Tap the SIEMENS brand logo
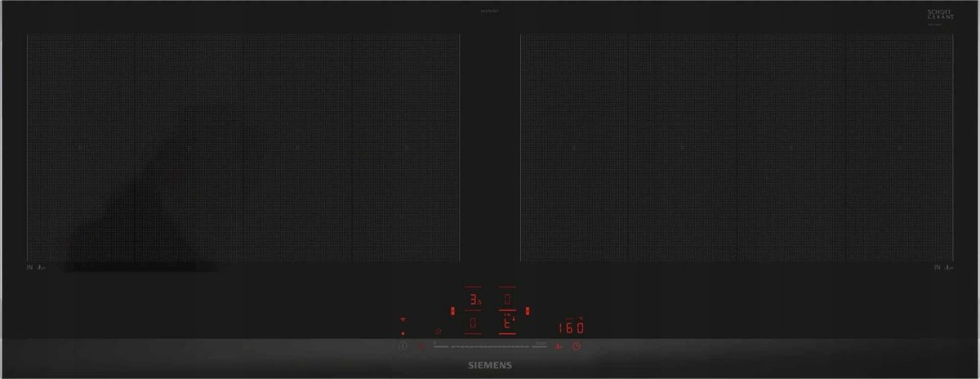The image size is (980, 379). click(489, 365)
